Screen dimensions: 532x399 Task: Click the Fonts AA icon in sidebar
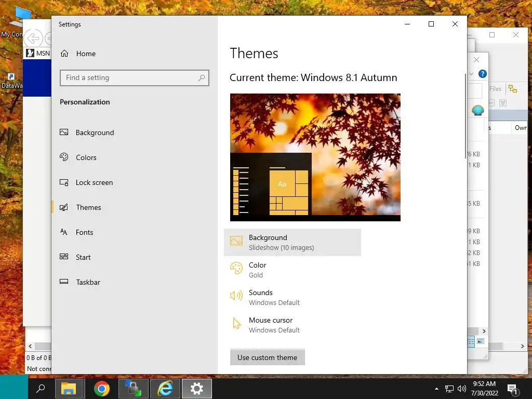[64, 232]
